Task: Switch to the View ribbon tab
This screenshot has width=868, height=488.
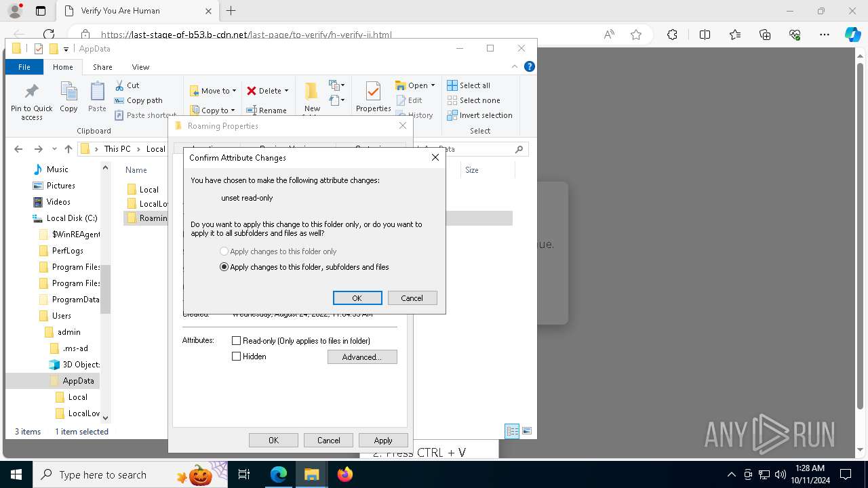Action: coord(140,67)
